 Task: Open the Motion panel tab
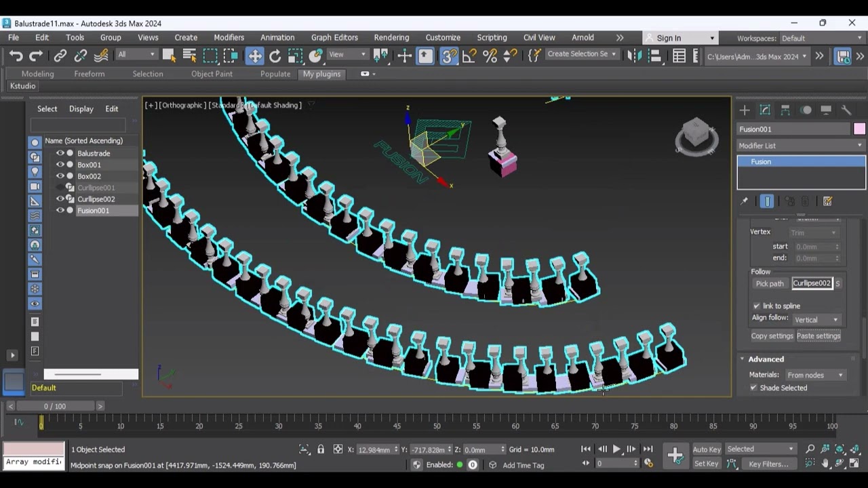[x=806, y=110]
